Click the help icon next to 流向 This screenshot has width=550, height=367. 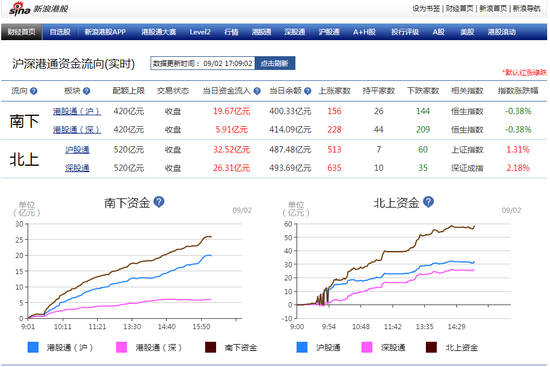pyautogui.click(x=34, y=91)
